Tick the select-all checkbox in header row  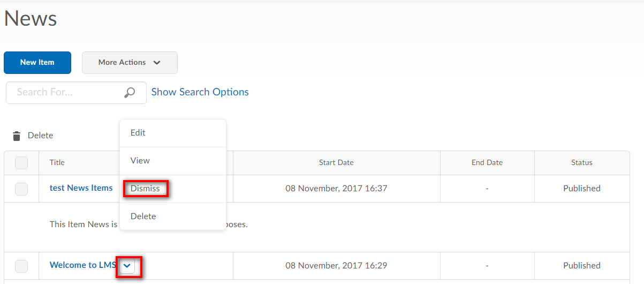point(21,163)
